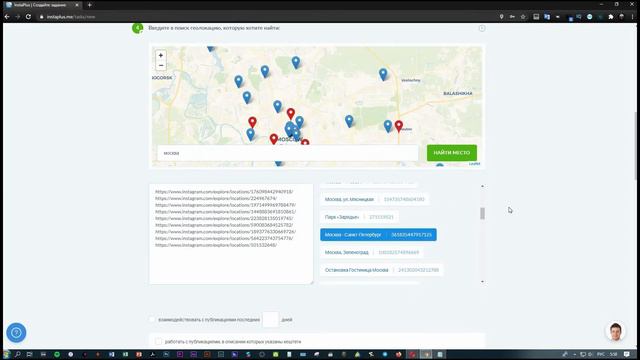This screenshot has height=360, width=640.
Task: Toggle the hashtags-in-description posts checkbox
Action: pos(158,342)
